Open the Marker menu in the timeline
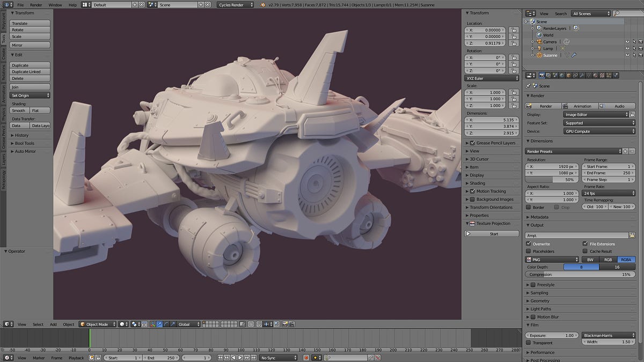The image size is (644, 362). pos(39,358)
